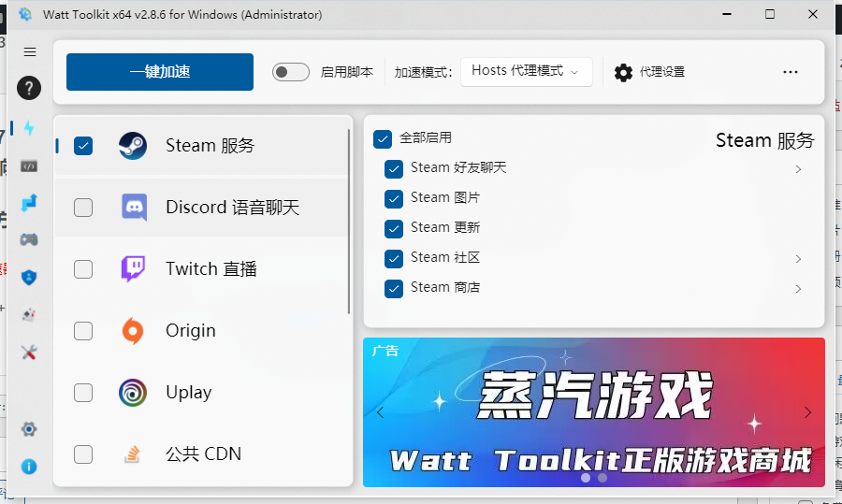Uncheck Steam 社区 checkbox
Screen dimensions: 842x504
click(x=394, y=259)
